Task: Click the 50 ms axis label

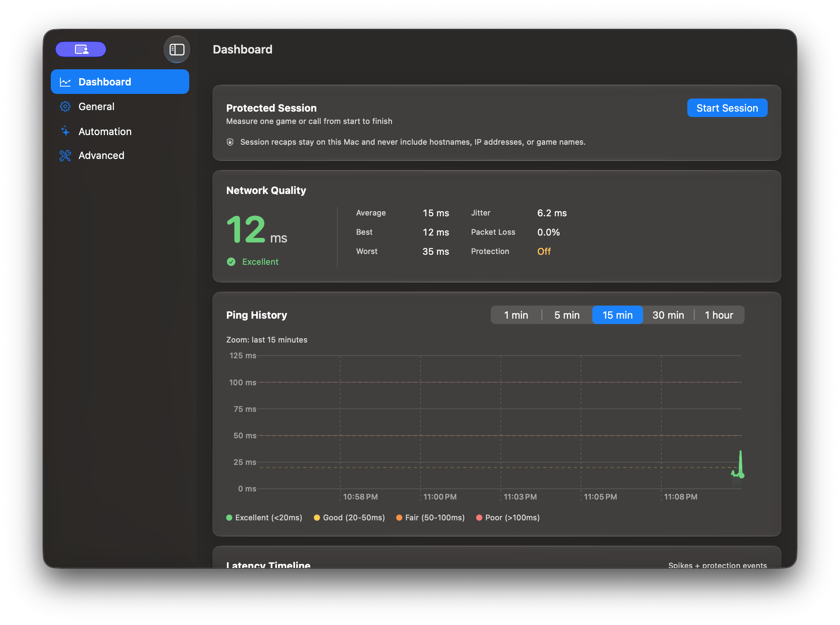Action: 245,436
